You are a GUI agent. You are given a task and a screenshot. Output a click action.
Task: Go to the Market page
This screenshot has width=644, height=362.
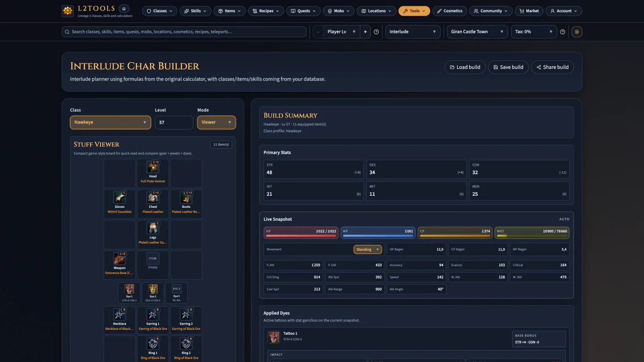[x=529, y=11]
